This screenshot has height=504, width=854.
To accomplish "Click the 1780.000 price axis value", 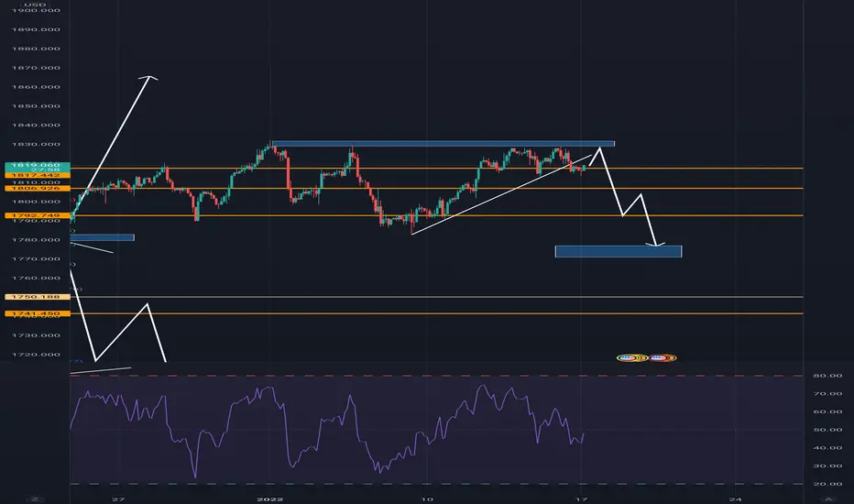I will click(36, 240).
